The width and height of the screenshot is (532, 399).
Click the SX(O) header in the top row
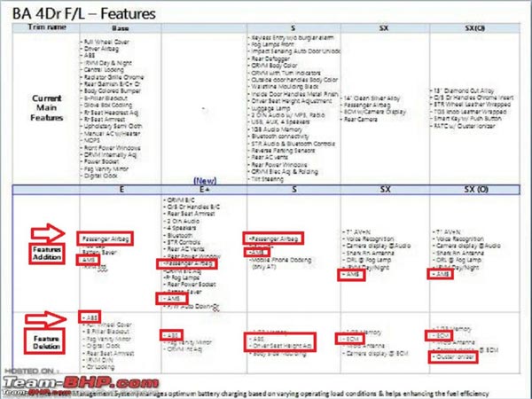[479, 29]
